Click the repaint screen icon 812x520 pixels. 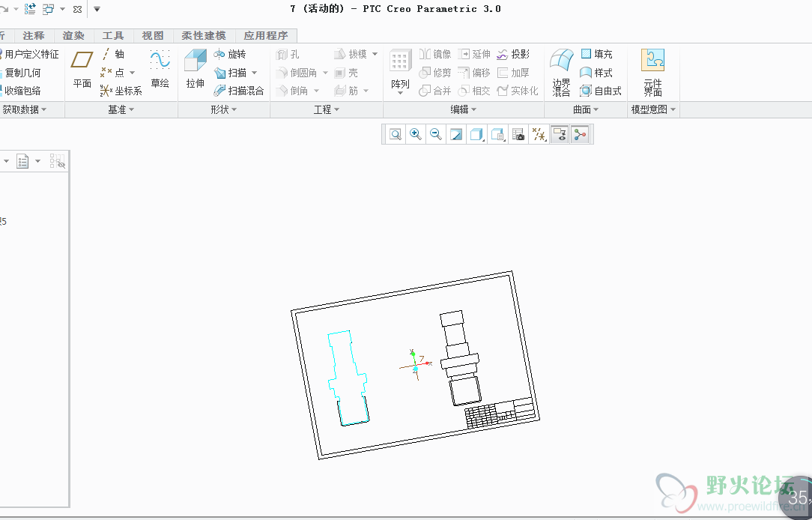pyautogui.click(x=456, y=135)
